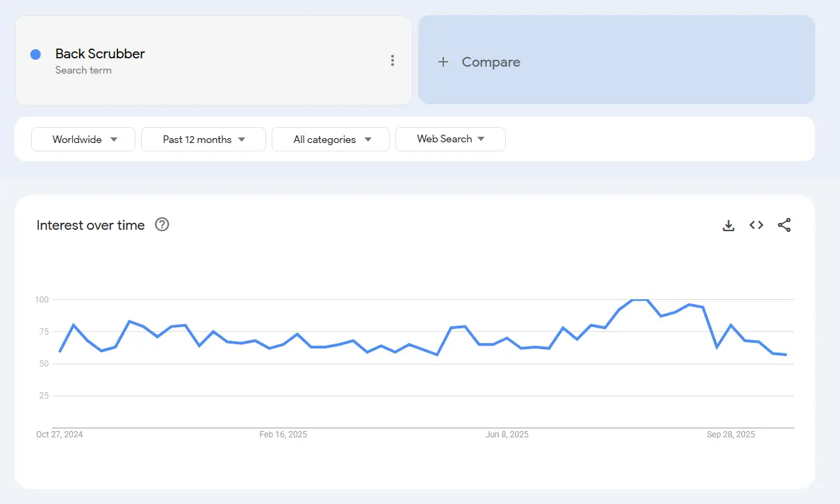840x504 pixels.
Task: Select the Feb 16, 2025 date label
Action: coord(283,435)
